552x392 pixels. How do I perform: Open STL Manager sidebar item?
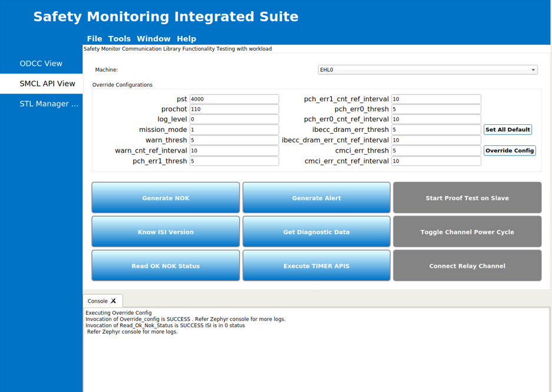coord(41,104)
